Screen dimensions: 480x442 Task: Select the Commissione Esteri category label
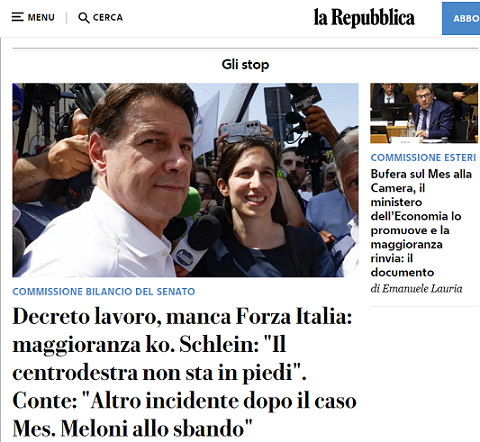click(423, 157)
